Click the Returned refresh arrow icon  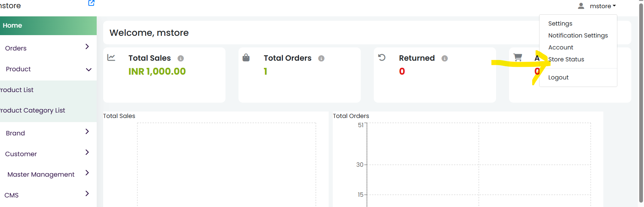(x=382, y=57)
